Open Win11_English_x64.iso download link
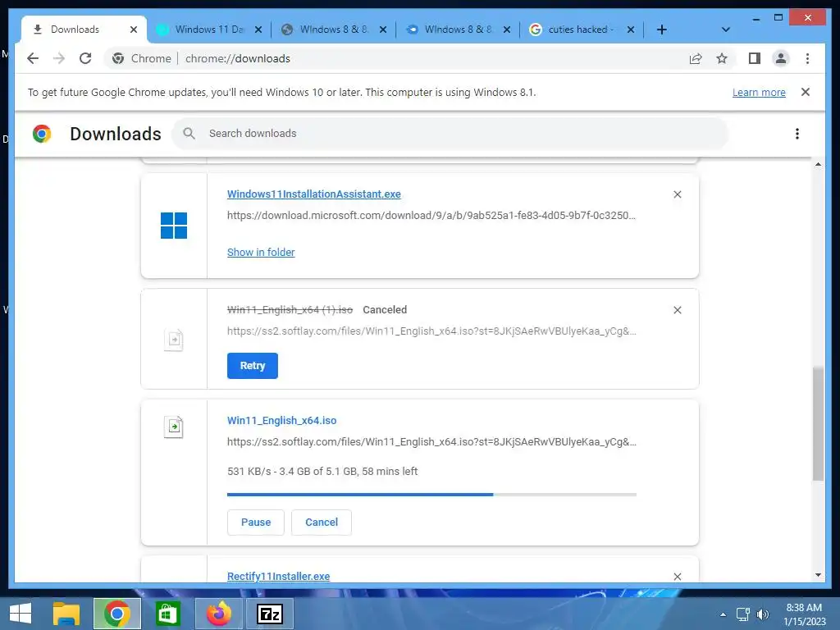Screen dimensions: 840x630 [x=282, y=421]
